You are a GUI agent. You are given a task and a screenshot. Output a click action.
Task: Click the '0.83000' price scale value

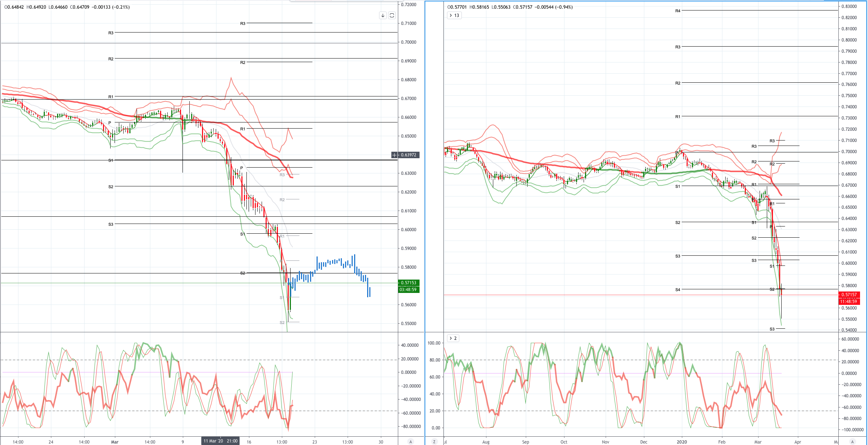tap(849, 7)
